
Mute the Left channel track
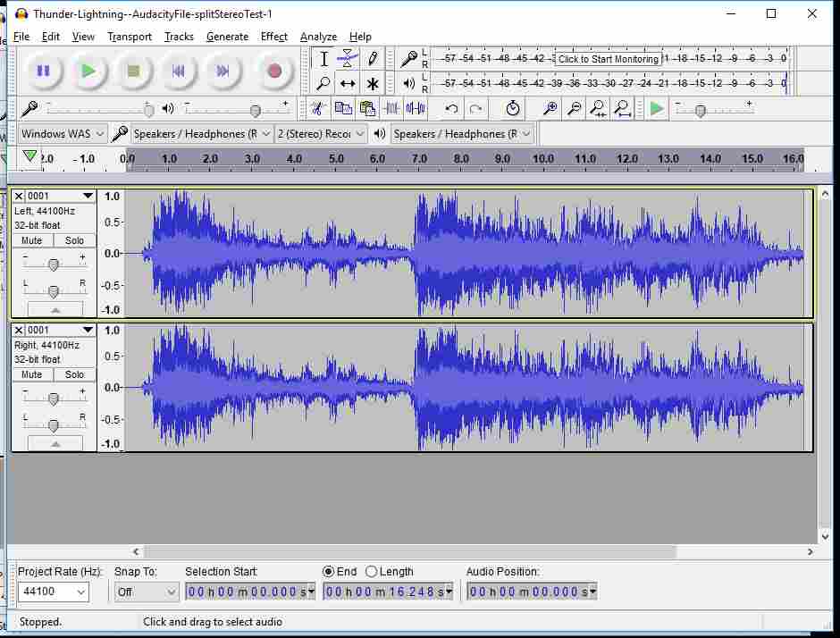(x=32, y=240)
